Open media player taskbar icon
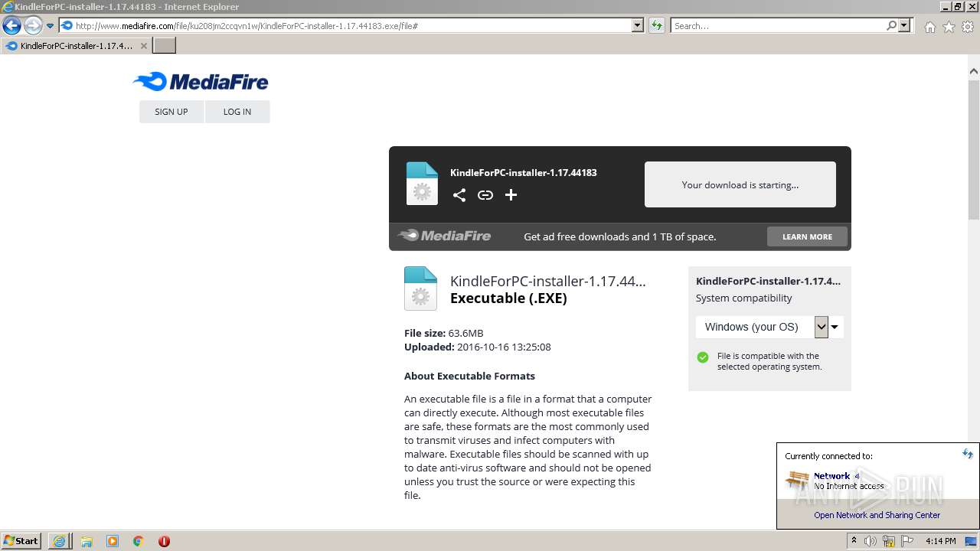The image size is (980, 551). coord(113,541)
